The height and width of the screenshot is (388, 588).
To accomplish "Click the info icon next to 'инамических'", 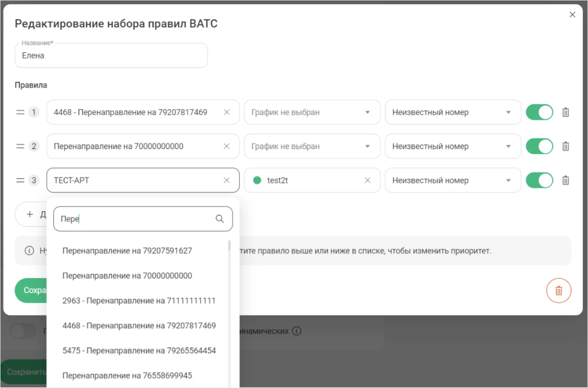I will click(297, 331).
